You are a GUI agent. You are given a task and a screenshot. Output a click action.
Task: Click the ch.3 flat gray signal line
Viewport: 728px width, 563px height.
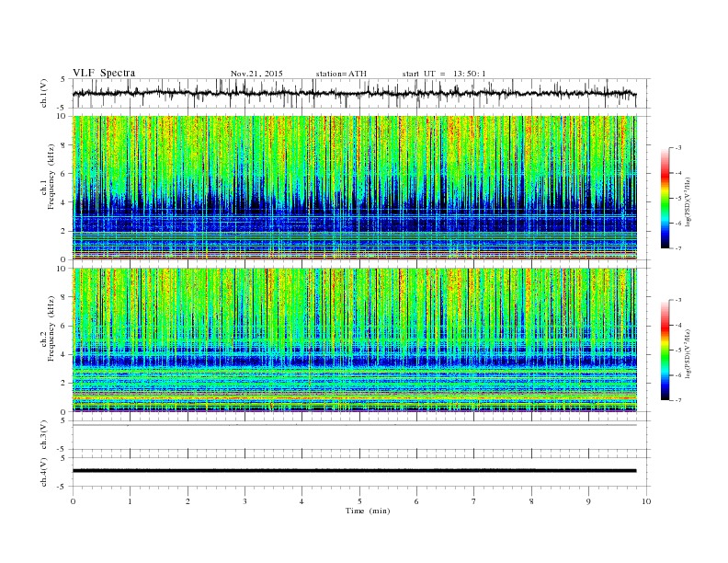(x=354, y=425)
